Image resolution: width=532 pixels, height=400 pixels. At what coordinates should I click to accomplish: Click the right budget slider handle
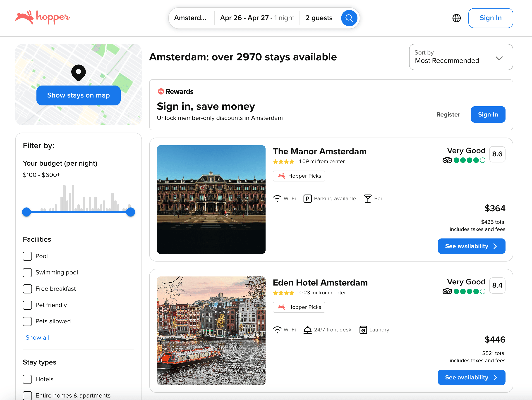[130, 212]
